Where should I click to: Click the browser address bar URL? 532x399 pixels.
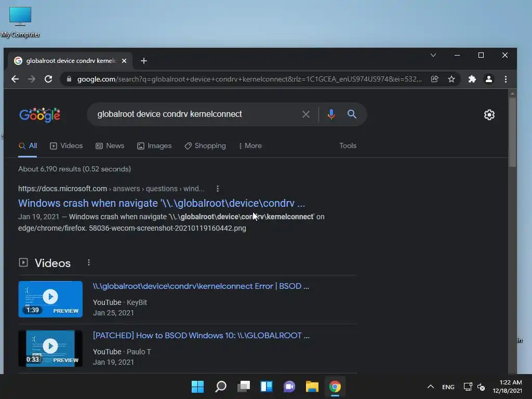click(x=249, y=79)
